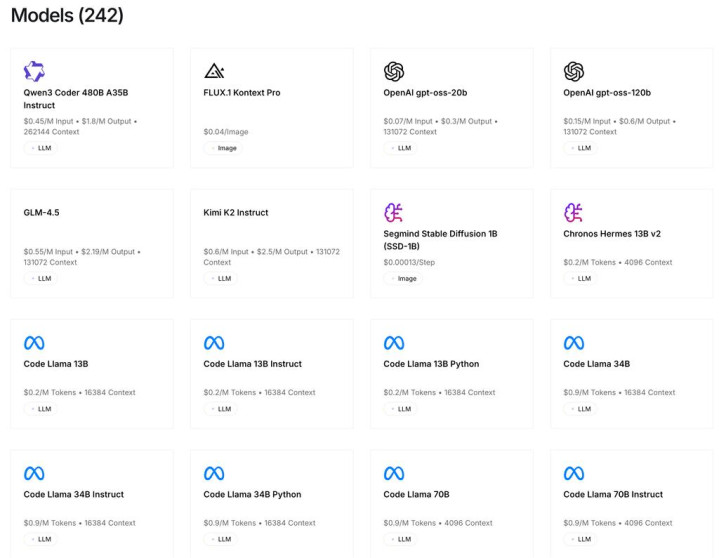Click the Code Llama 34B Instruct pricing text
The image size is (719, 558).
point(79,523)
